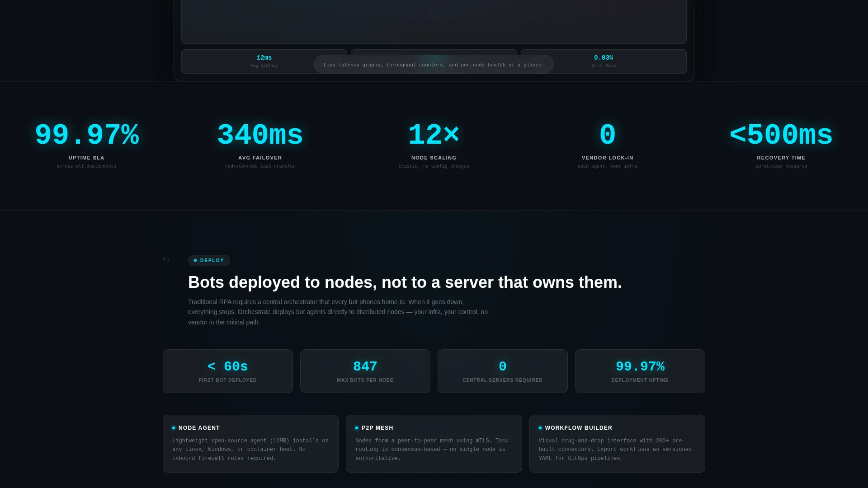The height and width of the screenshot is (488, 868).
Task: Click the 'Bots deployed to nodes' heading
Action: [x=405, y=282]
